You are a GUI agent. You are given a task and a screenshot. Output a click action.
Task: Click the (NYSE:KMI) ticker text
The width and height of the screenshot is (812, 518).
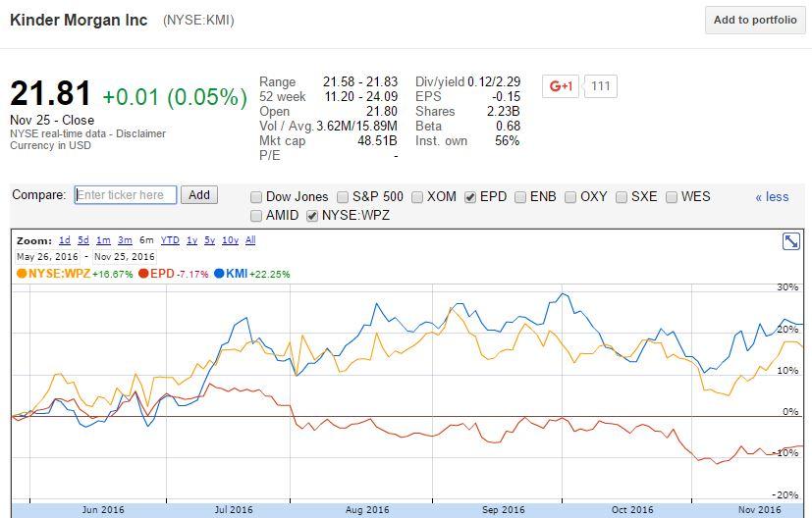click(198, 21)
